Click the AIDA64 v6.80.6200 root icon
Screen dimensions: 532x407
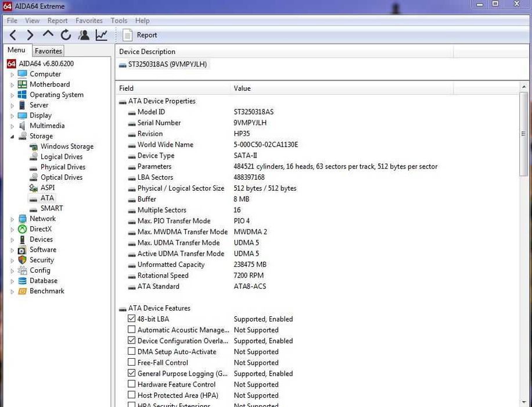(12, 63)
